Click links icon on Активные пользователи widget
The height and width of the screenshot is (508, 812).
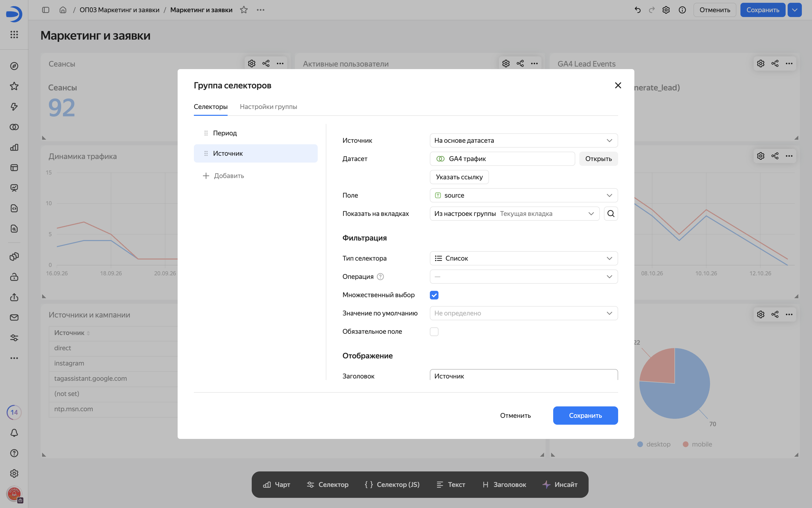pos(520,63)
